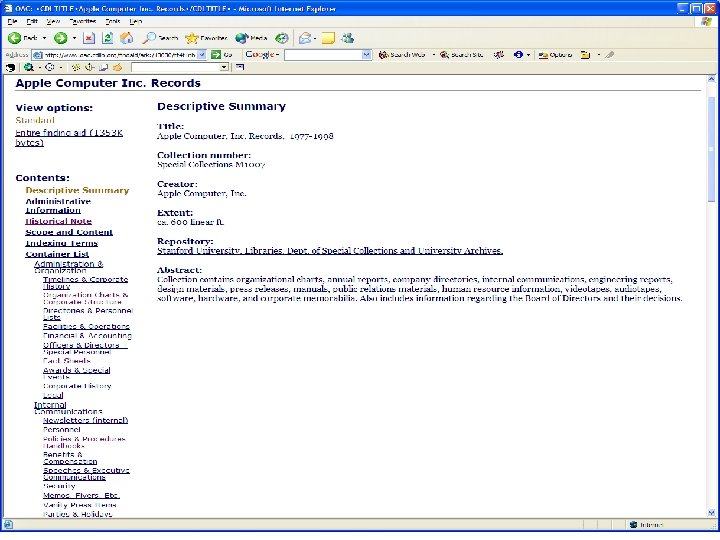Stop page loading via red X icon
This screenshot has width=720, height=540.
[89, 38]
